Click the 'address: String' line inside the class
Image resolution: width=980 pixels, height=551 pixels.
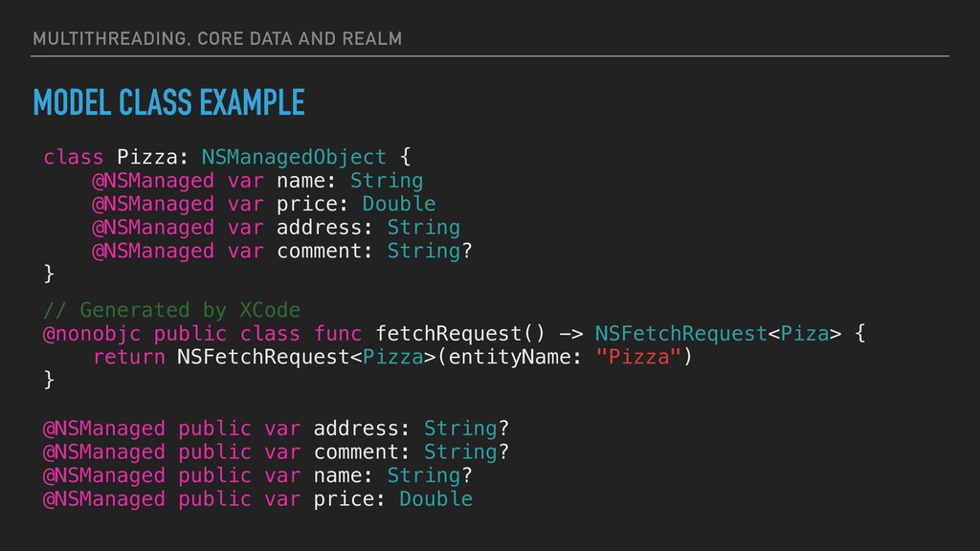277,228
